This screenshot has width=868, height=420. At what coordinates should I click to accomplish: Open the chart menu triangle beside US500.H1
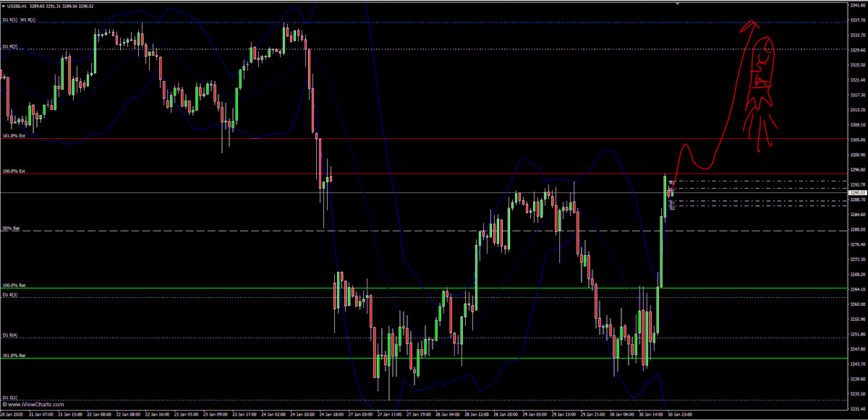pyautogui.click(x=3, y=6)
